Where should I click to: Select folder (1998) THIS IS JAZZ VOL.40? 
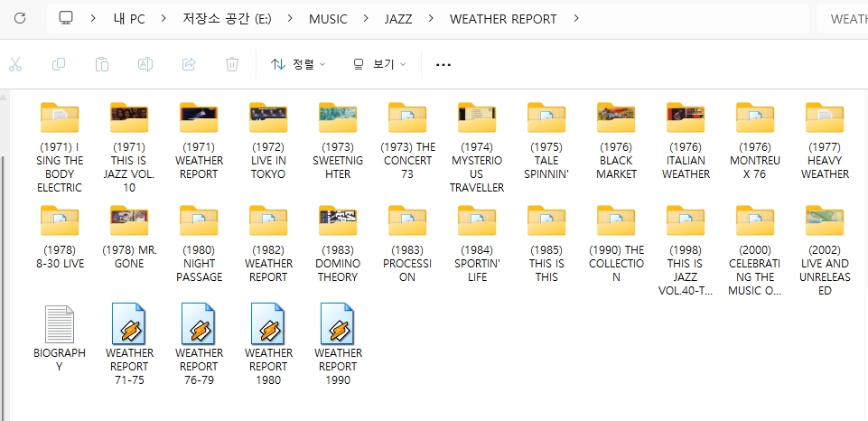pos(686,250)
